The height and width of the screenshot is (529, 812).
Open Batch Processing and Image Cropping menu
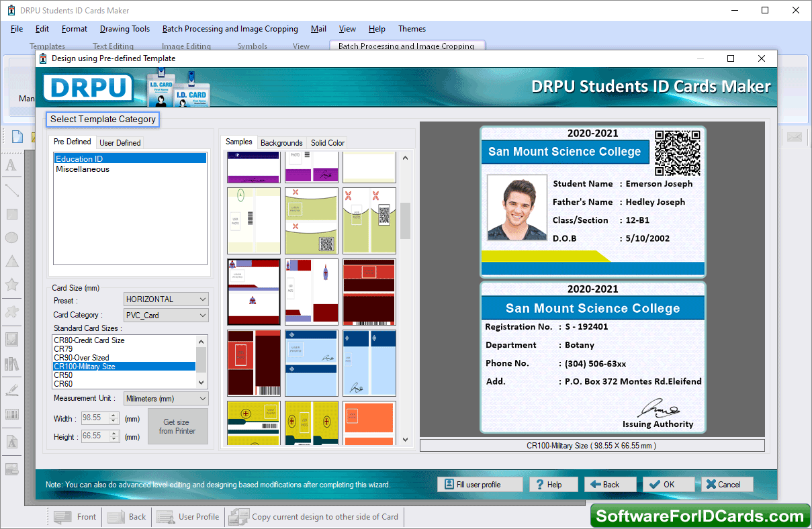(230, 29)
